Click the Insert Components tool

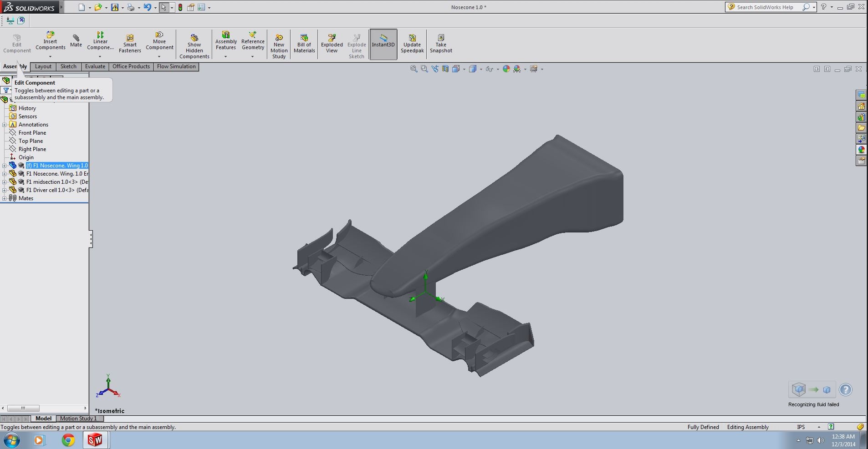tap(50, 41)
